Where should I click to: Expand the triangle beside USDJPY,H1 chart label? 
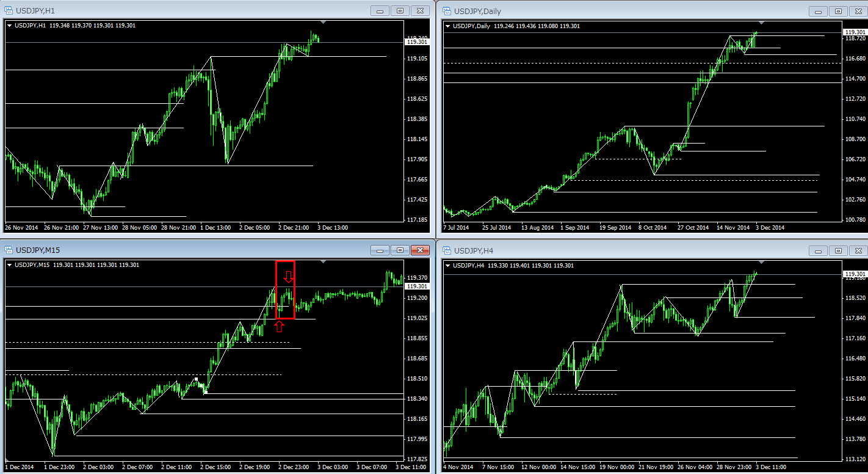tap(10, 26)
